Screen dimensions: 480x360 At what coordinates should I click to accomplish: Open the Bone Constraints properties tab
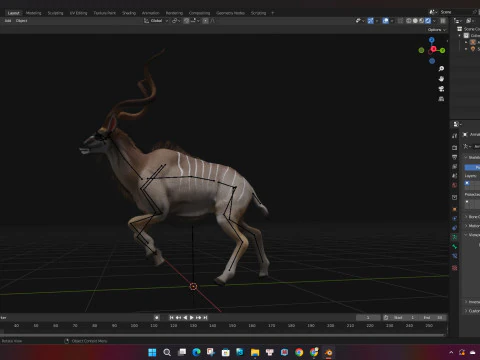455,256
